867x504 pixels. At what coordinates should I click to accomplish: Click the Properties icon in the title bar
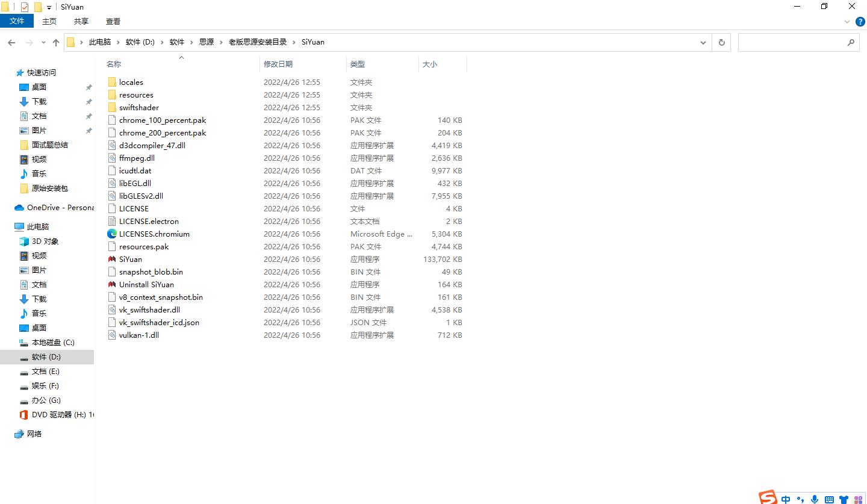[25, 7]
